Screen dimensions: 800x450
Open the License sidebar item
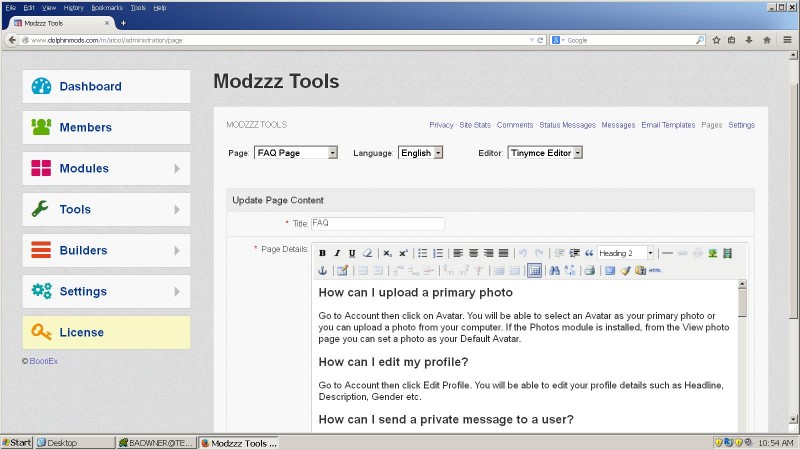click(x=106, y=333)
